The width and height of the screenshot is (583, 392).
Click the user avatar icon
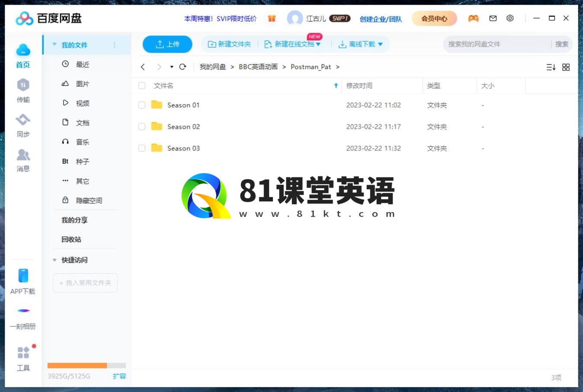tap(295, 18)
